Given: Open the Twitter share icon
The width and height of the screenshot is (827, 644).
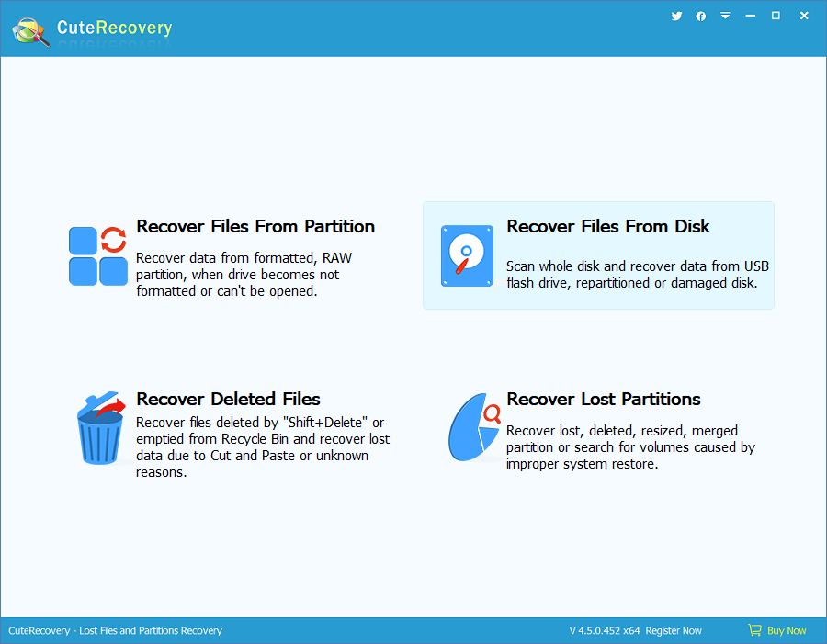Looking at the screenshot, I should point(676,17).
